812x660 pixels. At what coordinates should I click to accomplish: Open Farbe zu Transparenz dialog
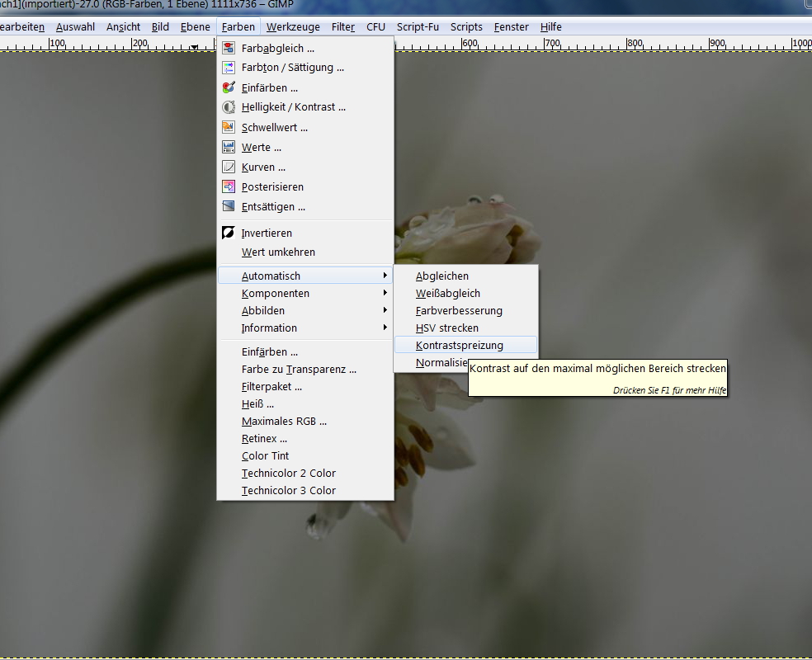point(305,369)
